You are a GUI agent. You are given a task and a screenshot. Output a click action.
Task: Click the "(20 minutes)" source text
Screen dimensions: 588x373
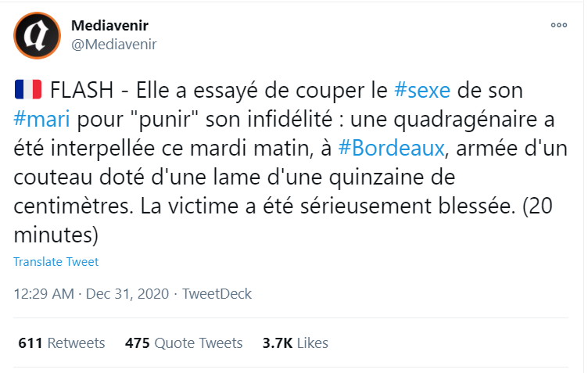coord(55,233)
